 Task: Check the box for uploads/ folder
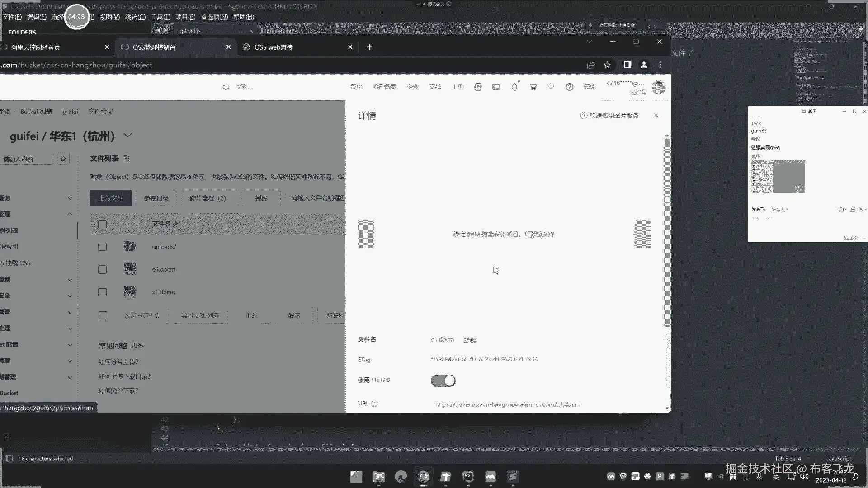point(103,247)
